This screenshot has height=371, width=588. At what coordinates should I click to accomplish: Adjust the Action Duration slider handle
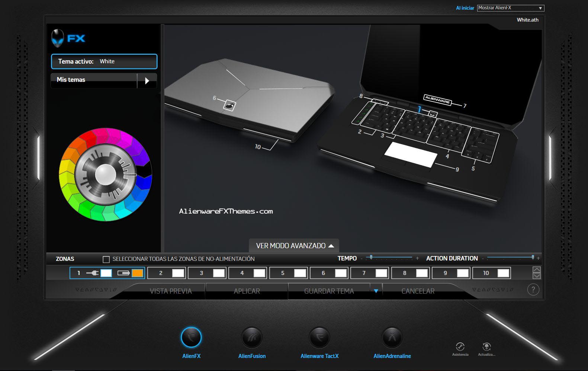[x=533, y=257]
